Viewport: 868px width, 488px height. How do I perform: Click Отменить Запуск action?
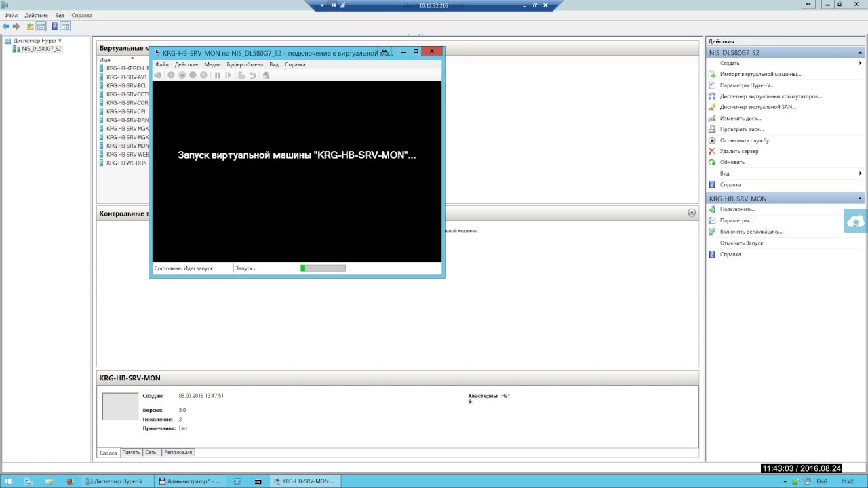click(x=741, y=243)
